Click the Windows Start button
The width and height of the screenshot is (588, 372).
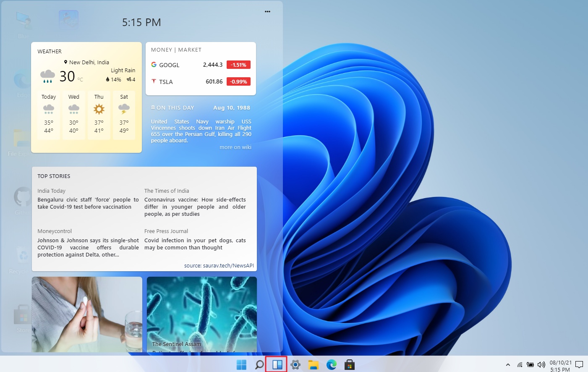pos(241,365)
